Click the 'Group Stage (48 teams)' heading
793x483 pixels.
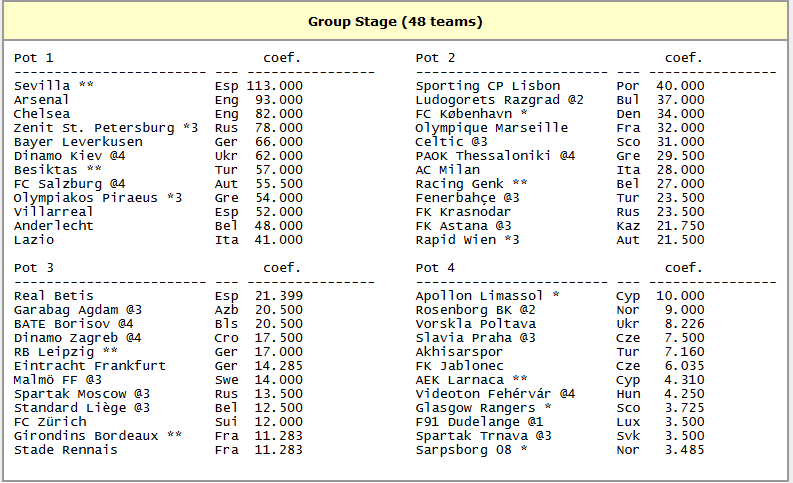tap(395, 22)
